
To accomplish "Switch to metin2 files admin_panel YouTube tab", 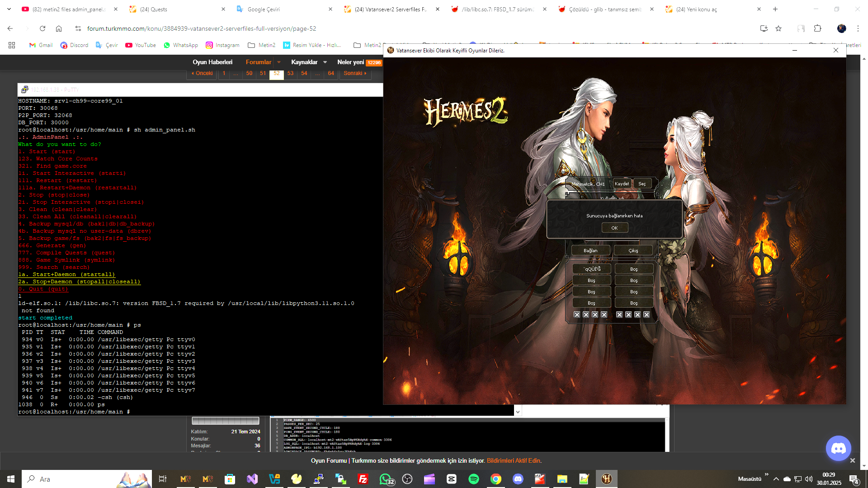I will tap(69, 9).
